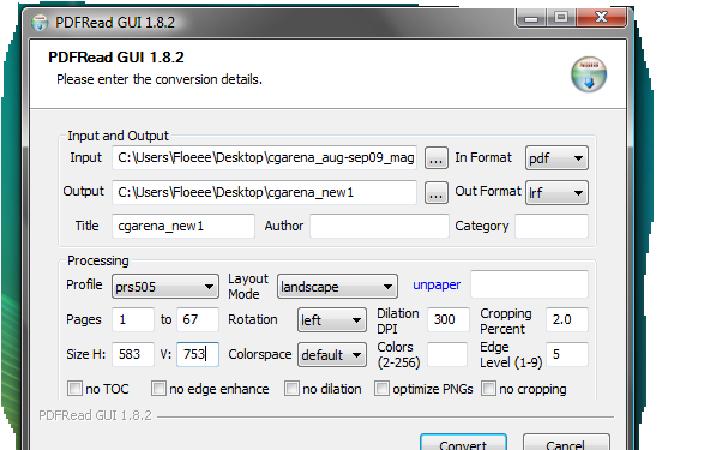Viewport: 720px width, 450px height.
Task: Maximize the PDFRead GUI window
Action: pos(561,18)
